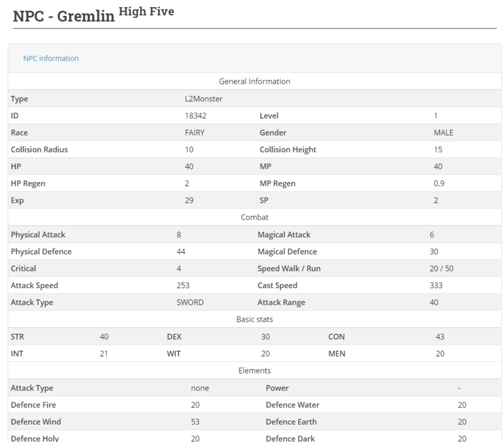Click the Attack Speed value 253
Image resolution: width=504 pixels, height=442 pixels.
[183, 285]
